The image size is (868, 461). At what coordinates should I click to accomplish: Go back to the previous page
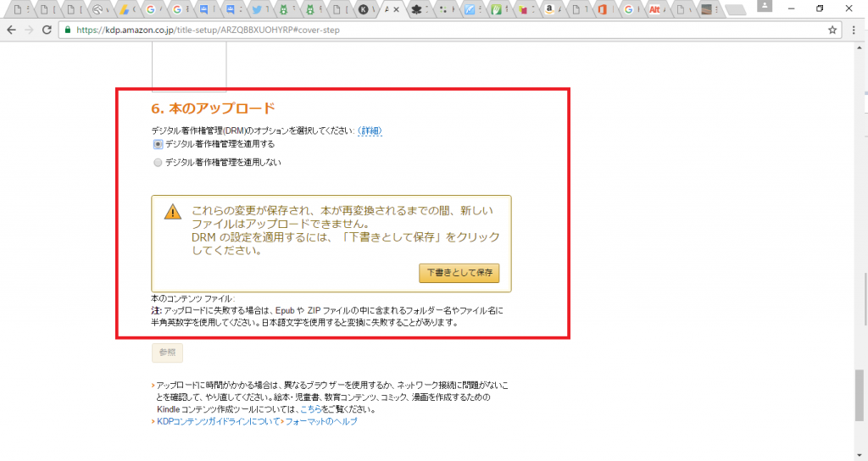click(11, 30)
